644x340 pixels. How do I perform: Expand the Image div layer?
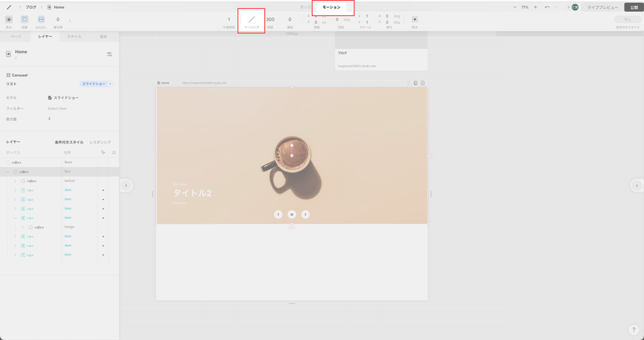click(23, 227)
